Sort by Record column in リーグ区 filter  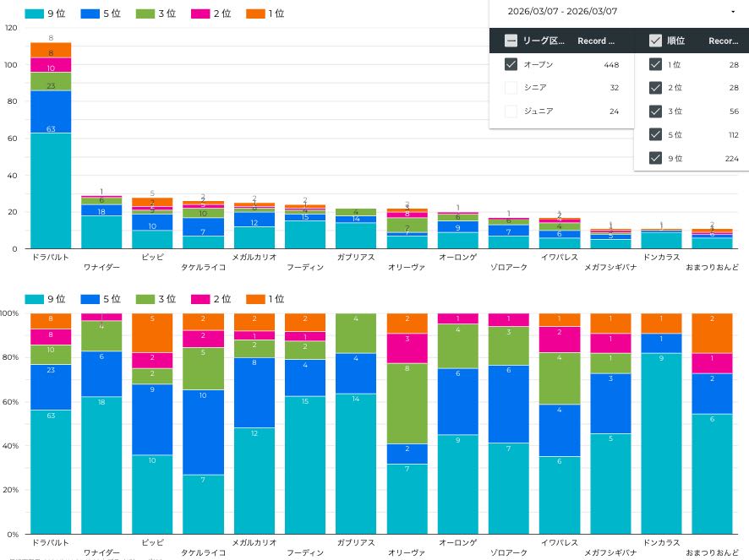point(596,41)
